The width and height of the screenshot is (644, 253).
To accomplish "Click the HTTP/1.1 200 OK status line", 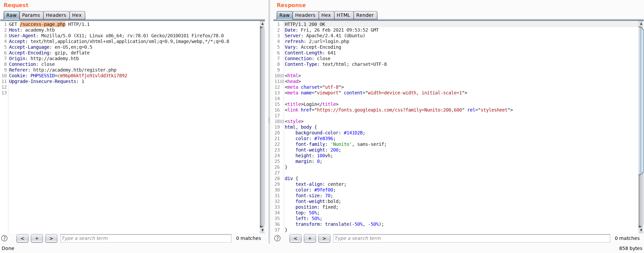I will point(305,24).
